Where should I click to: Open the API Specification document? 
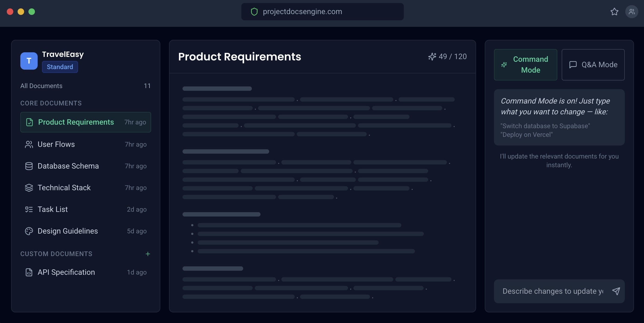pyautogui.click(x=66, y=272)
